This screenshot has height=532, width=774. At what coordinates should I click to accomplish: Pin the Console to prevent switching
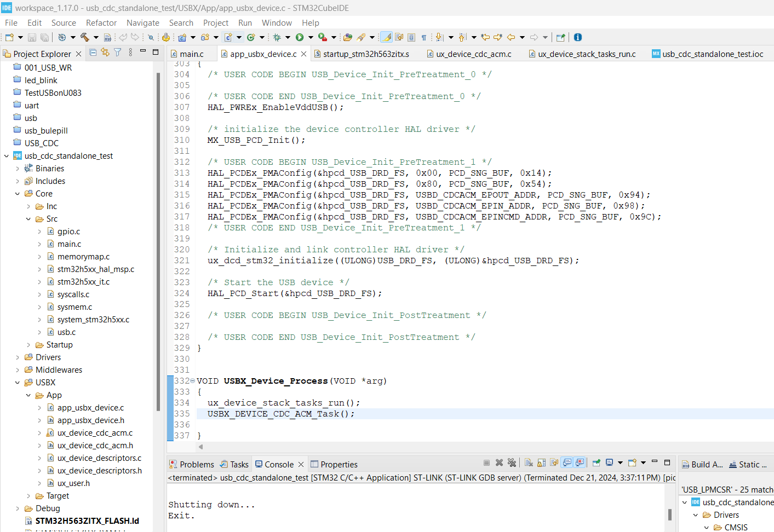click(x=597, y=462)
